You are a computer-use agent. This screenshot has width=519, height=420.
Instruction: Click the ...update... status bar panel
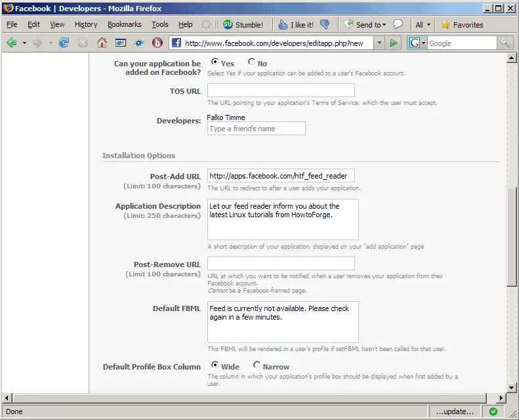click(x=455, y=411)
